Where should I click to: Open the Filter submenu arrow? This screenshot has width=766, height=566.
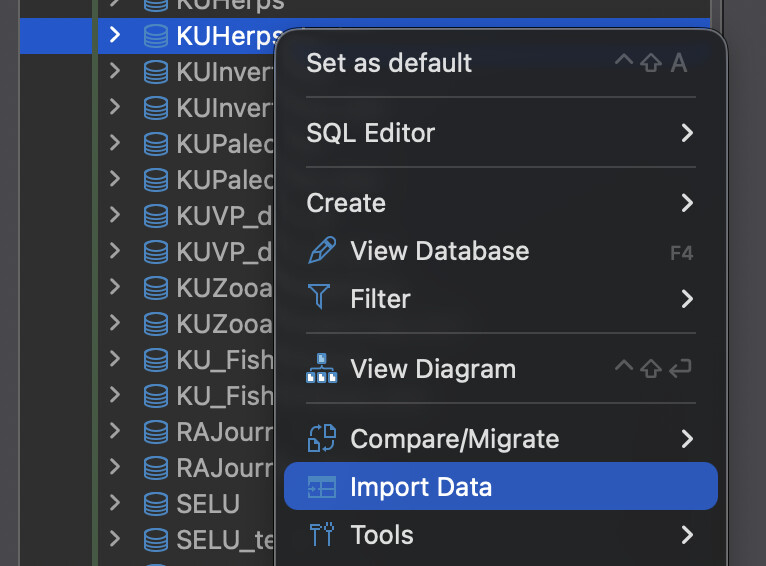686,298
